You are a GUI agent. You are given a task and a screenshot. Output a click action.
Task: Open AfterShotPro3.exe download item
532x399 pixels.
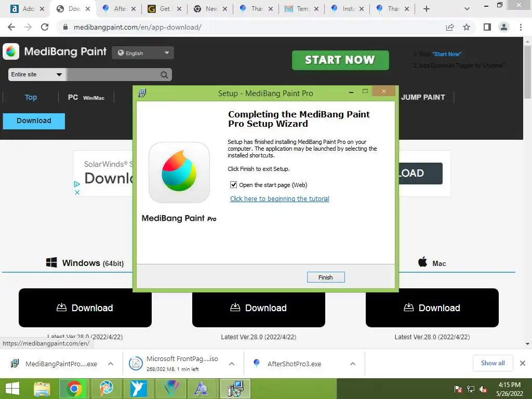pyautogui.click(x=288, y=364)
